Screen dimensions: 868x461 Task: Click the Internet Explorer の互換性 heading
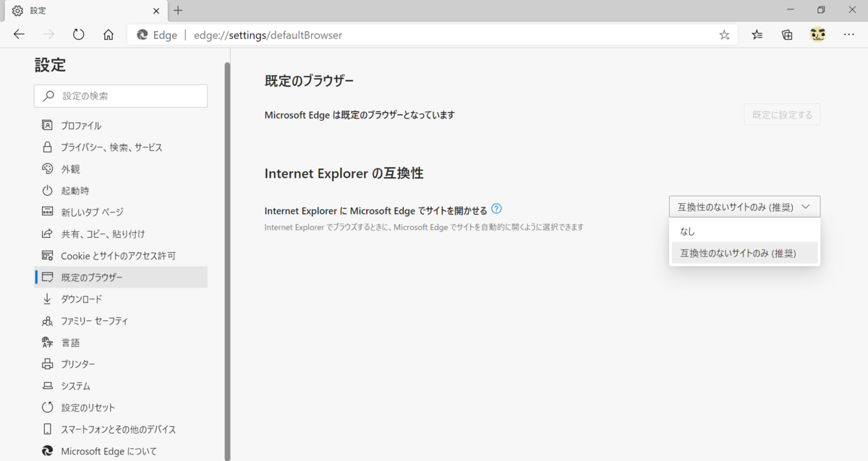point(344,173)
